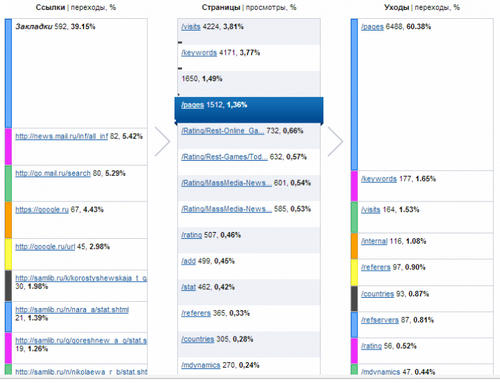Open /countries link in Уходы column
This screenshot has width=500, height=383.
point(377,294)
